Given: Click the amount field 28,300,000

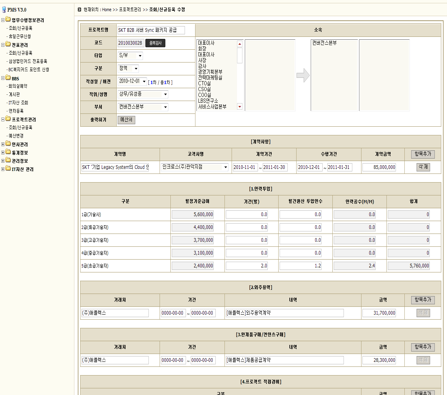Looking at the screenshot, I should 379,360.
